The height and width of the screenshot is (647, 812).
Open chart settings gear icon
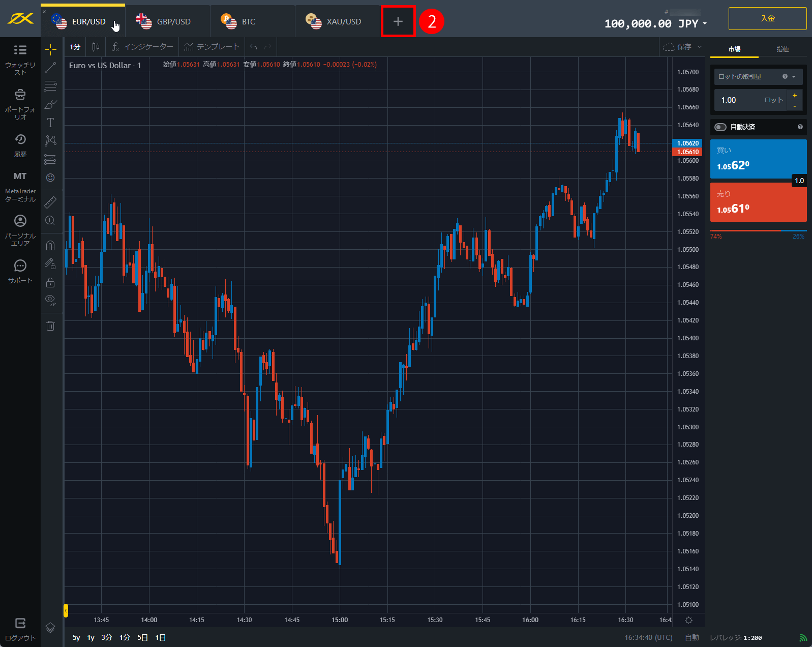(x=688, y=620)
